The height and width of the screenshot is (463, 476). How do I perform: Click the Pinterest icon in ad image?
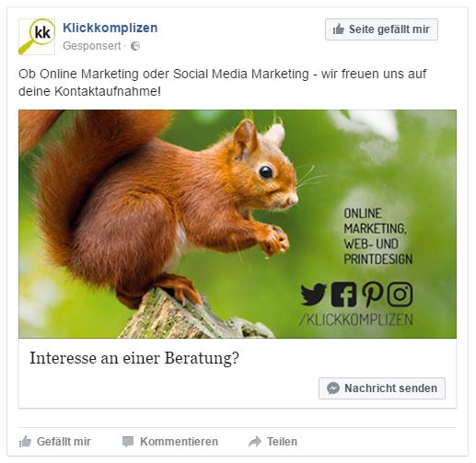pos(372,295)
